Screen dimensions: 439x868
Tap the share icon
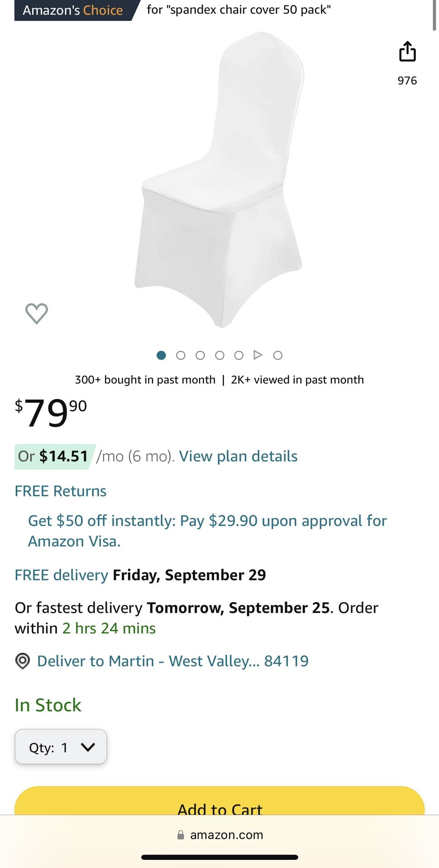tap(407, 52)
